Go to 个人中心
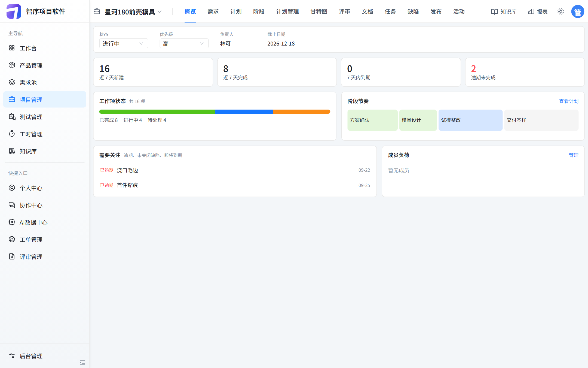Screen dimensions: 588x368 tap(45, 188)
